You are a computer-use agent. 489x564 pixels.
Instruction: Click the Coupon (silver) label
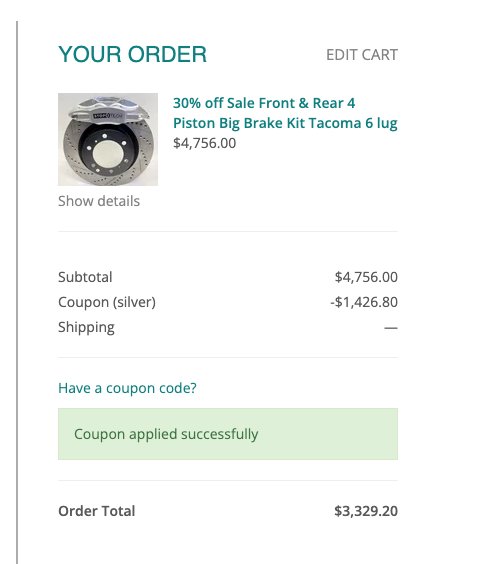[107, 302]
